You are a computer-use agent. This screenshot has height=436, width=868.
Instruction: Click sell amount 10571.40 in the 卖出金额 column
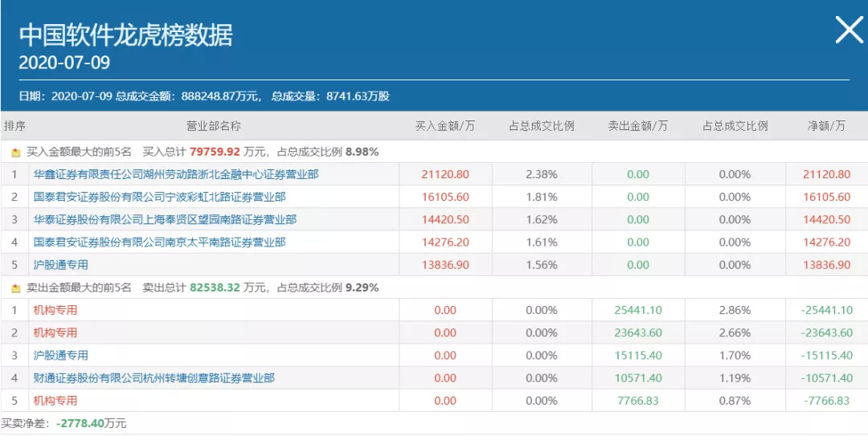coord(638,378)
